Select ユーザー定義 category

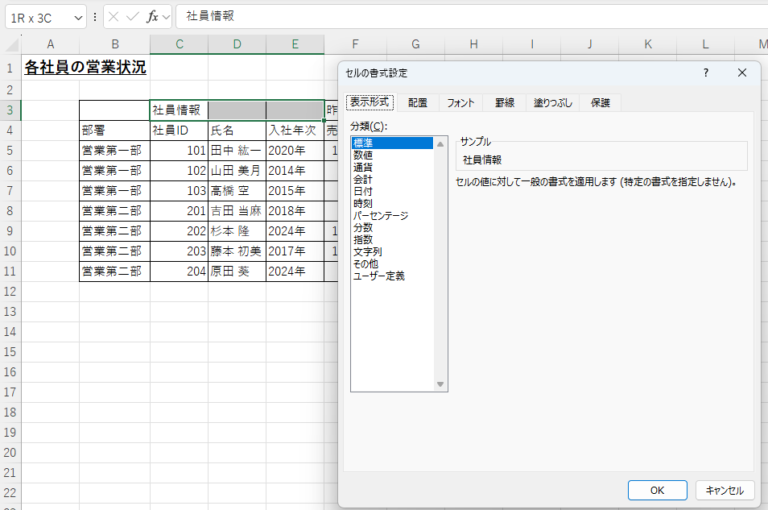click(379, 275)
